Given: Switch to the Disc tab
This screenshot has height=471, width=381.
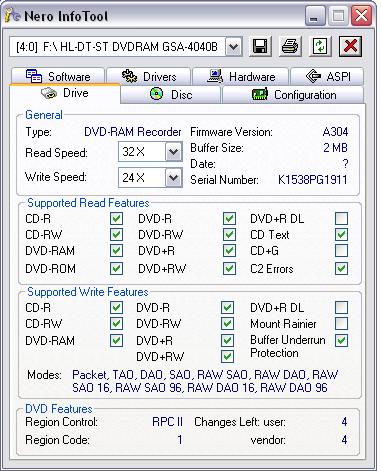Looking at the screenshot, I should click(x=171, y=95).
